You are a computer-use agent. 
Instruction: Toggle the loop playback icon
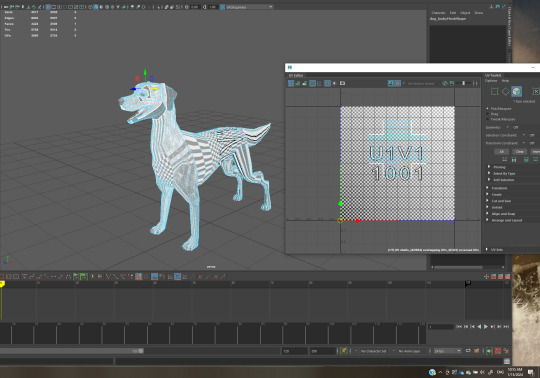[x=468, y=351]
